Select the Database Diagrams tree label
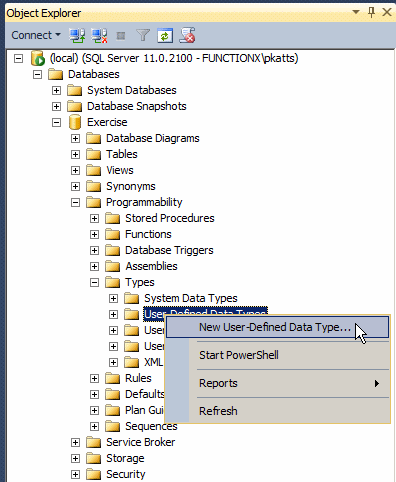Viewport: 396px width, 482px height. tap(153, 138)
